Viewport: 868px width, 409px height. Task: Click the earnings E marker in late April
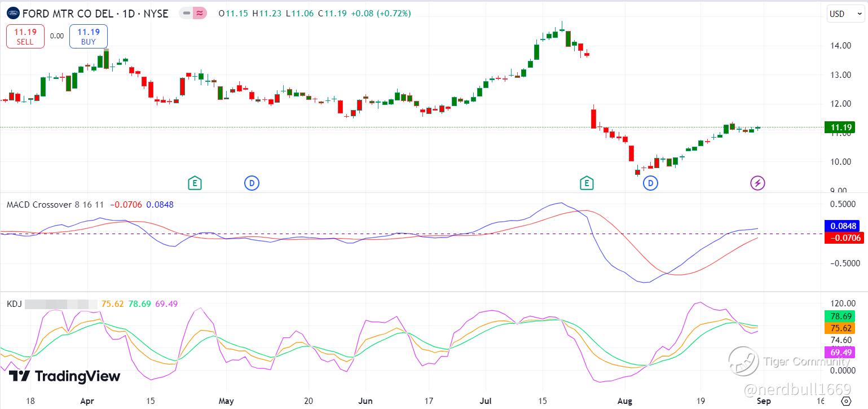(x=195, y=183)
